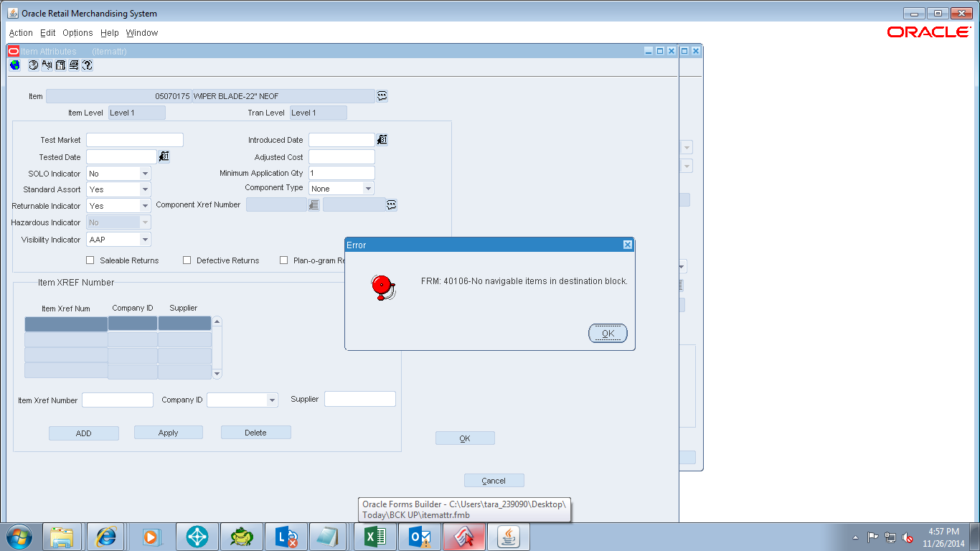This screenshot has height=551, width=980.
Task: Open Lync taskbar icon
Action: click(x=286, y=537)
